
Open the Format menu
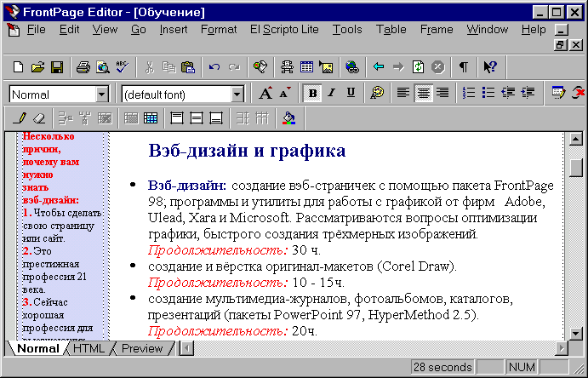[x=219, y=29]
